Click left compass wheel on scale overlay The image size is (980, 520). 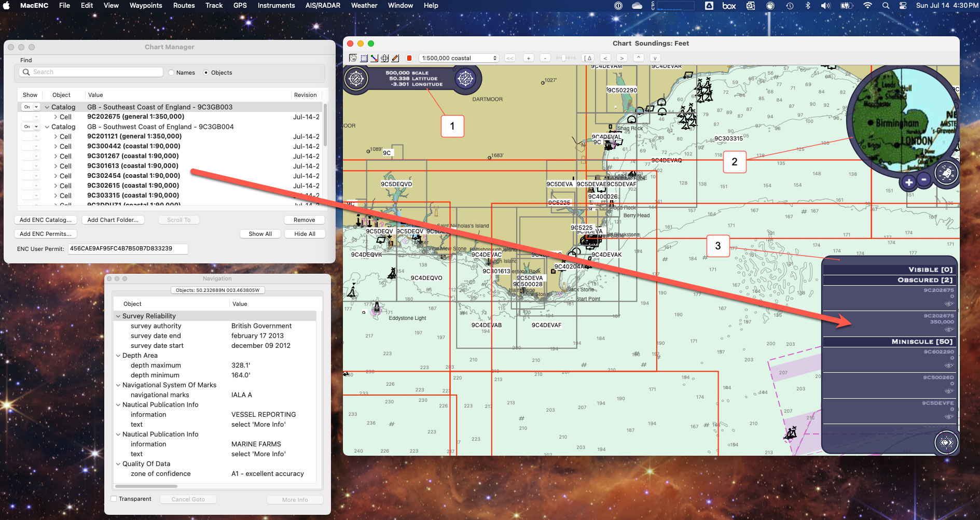point(356,79)
